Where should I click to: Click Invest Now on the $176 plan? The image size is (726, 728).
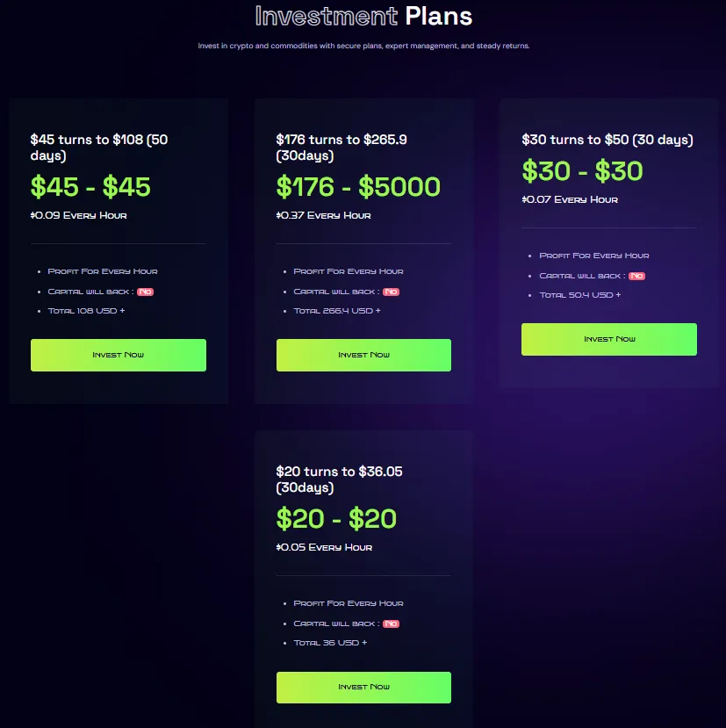(x=363, y=355)
